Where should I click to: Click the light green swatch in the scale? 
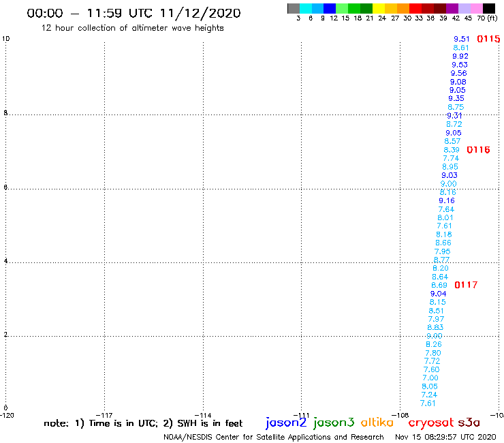342,8
